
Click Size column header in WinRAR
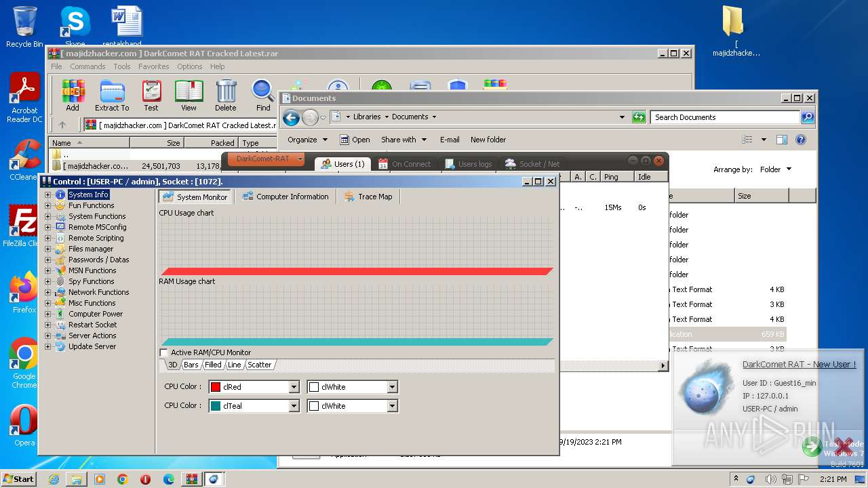pos(157,143)
